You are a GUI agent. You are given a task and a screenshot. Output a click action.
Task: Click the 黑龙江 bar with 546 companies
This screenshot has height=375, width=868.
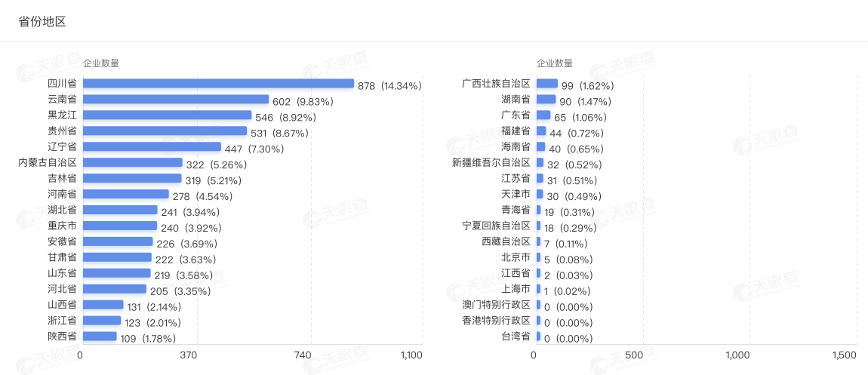[167, 115]
